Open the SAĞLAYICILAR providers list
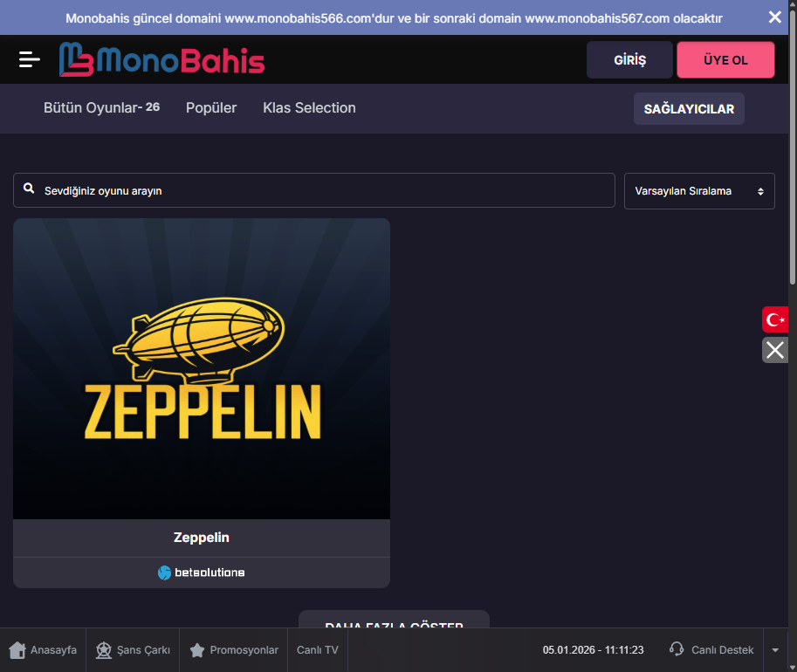Image resolution: width=797 pixels, height=672 pixels. coord(689,109)
